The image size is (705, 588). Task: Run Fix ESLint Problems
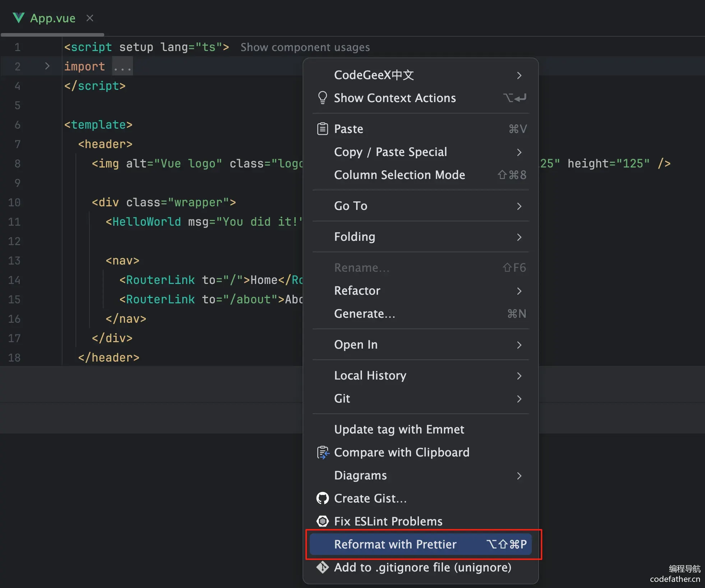[x=421, y=522]
